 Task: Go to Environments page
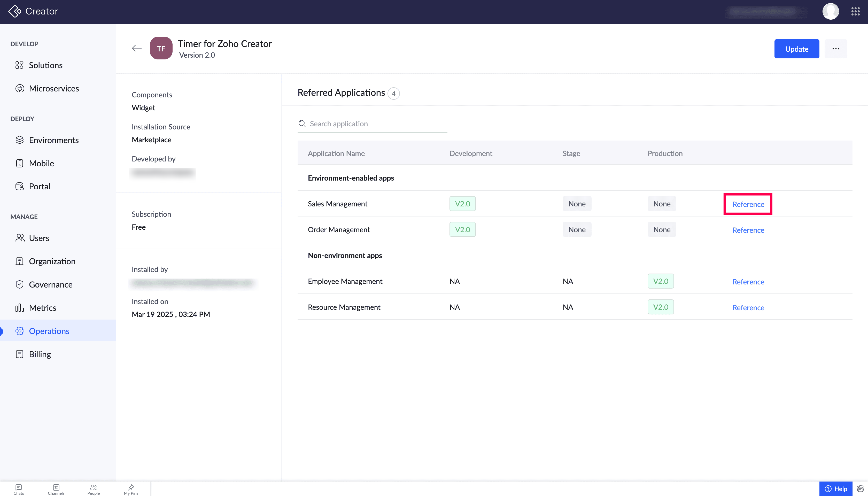click(53, 140)
